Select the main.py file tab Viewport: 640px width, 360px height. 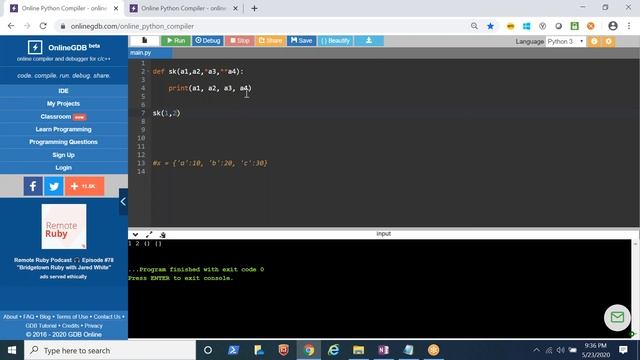(150, 53)
